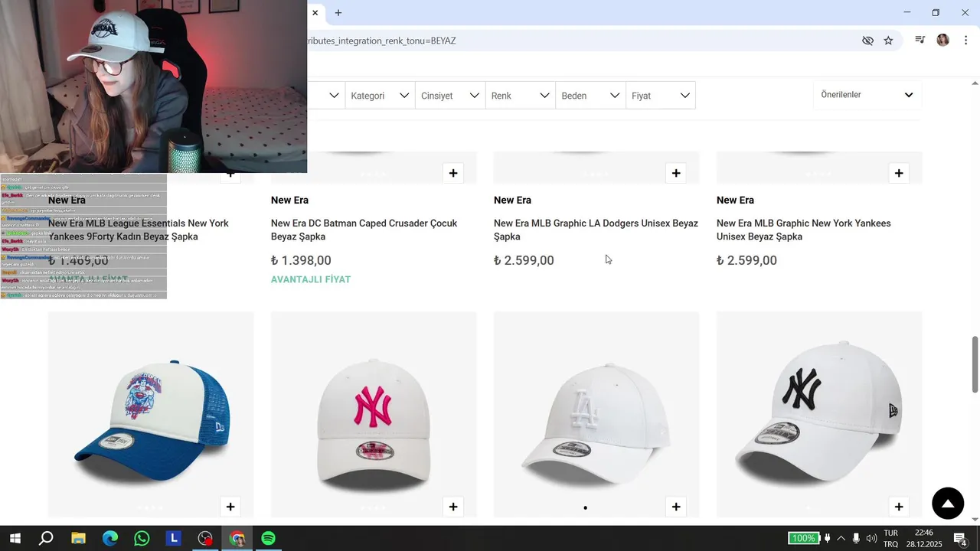Expand the Beden filter dropdown
The height and width of the screenshot is (551, 980).
(x=591, y=96)
